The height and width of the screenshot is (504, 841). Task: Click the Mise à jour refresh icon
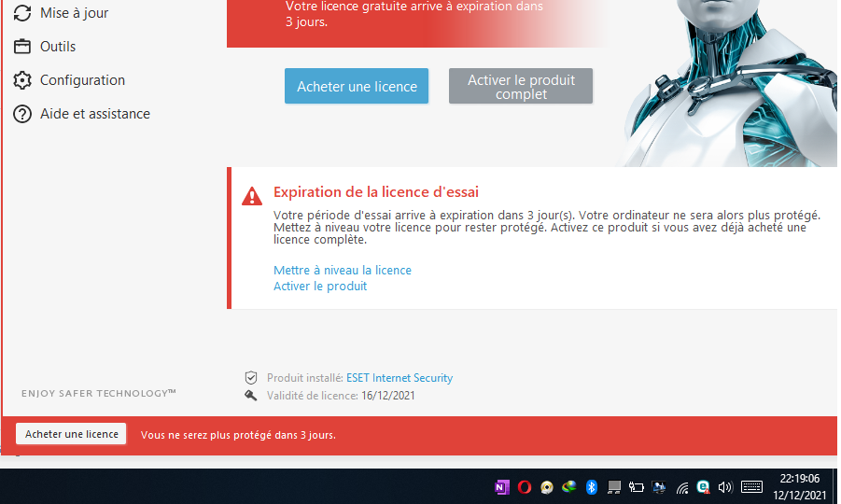pos(22,13)
